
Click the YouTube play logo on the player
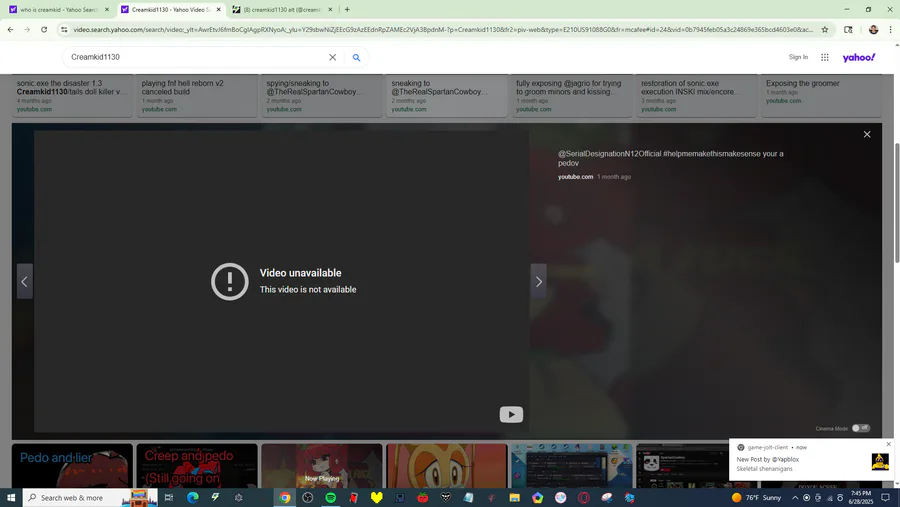[511, 415]
